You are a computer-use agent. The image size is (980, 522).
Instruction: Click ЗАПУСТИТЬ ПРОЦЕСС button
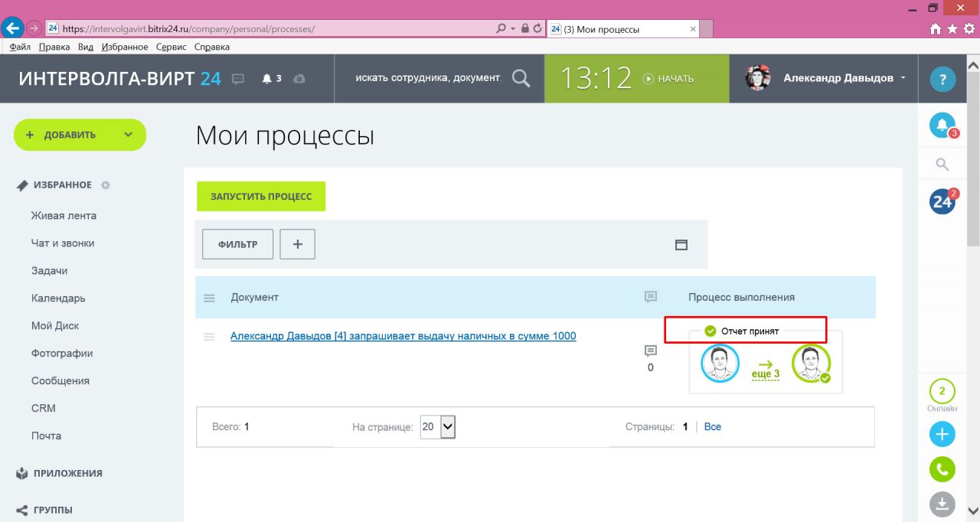tap(261, 196)
